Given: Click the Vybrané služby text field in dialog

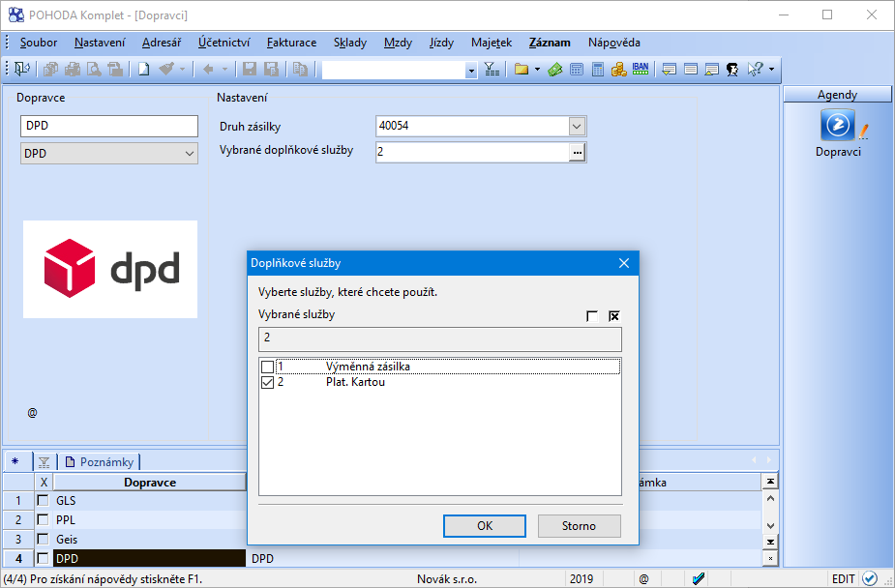Looking at the screenshot, I should click(440, 338).
